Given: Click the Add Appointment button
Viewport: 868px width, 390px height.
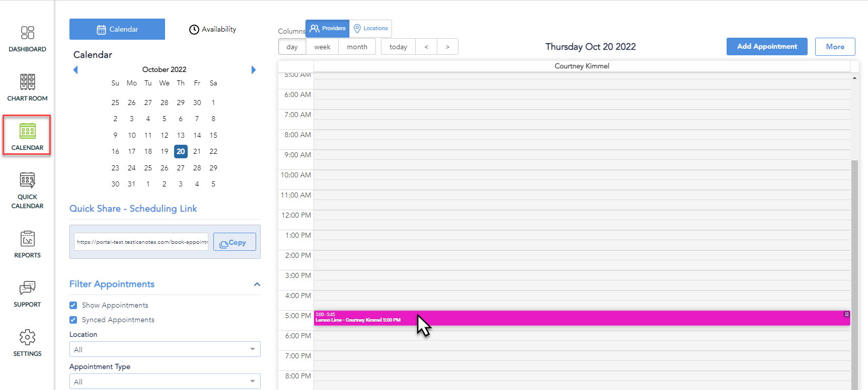Looking at the screenshot, I should [766, 47].
